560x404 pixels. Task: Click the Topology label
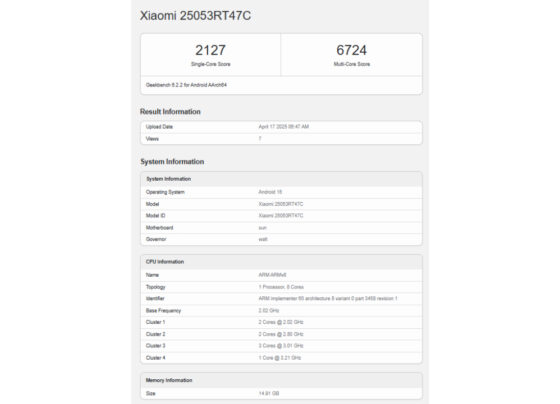[155, 287]
